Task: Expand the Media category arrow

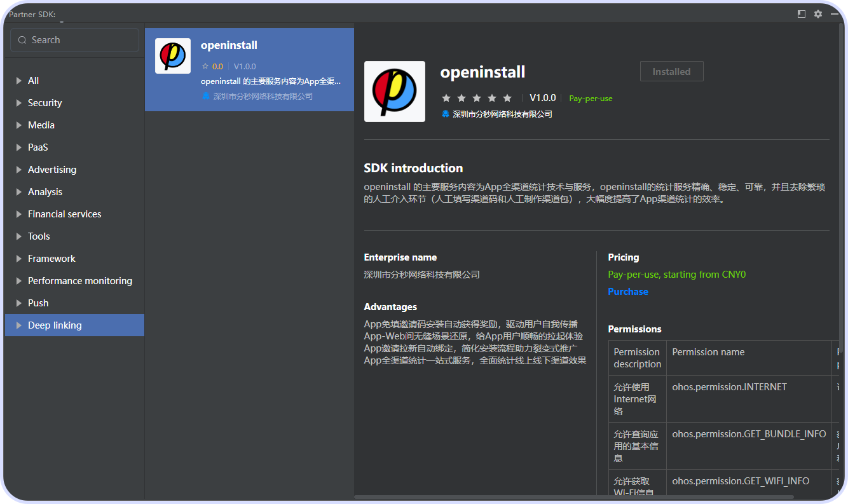Action: pos(19,125)
